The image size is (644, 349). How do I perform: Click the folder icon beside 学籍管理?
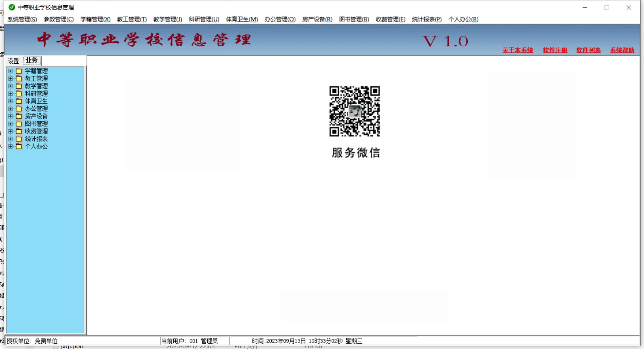18,71
